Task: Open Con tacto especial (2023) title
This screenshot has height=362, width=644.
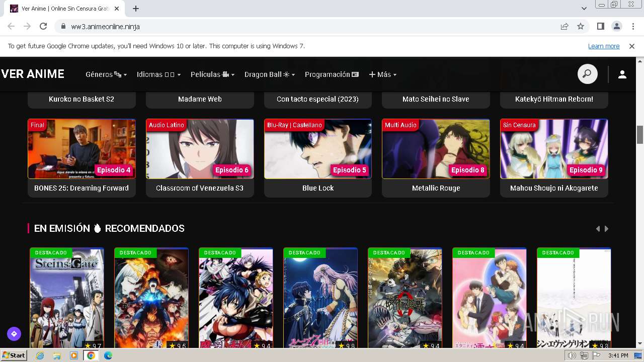Action: (x=317, y=99)
